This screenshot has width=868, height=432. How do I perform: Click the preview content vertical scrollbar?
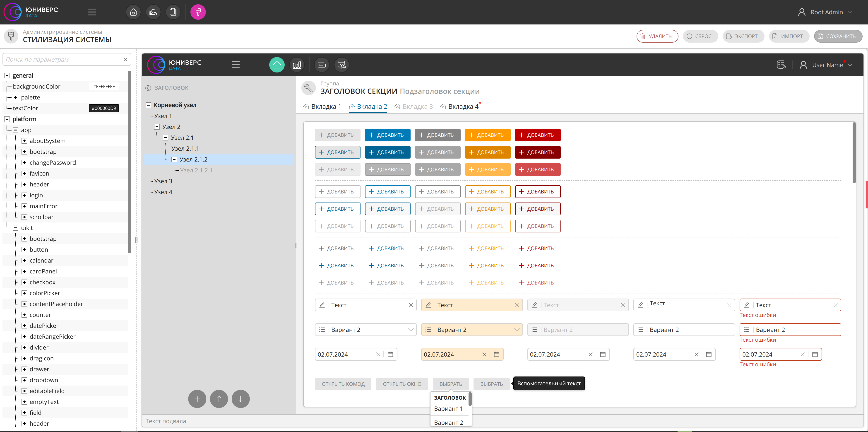854,153
